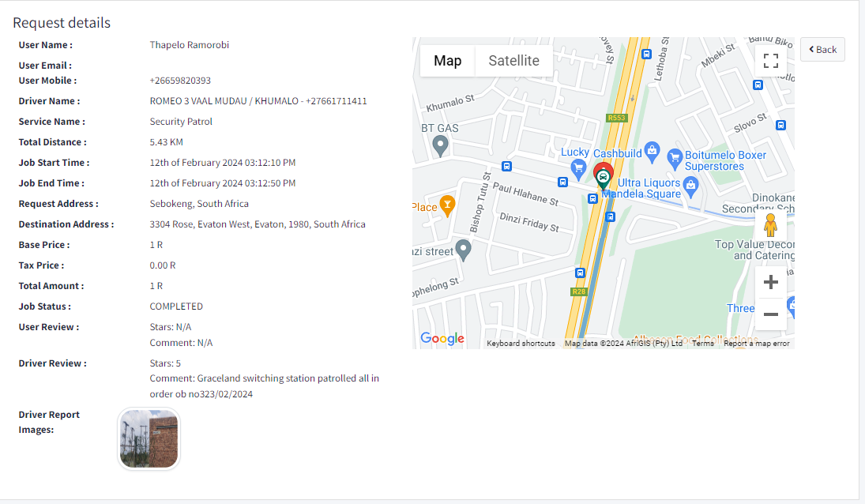Click the Cashbuild shopping bag icon
This screenshot has width=865, height=504.
click(x=652, y=149)
